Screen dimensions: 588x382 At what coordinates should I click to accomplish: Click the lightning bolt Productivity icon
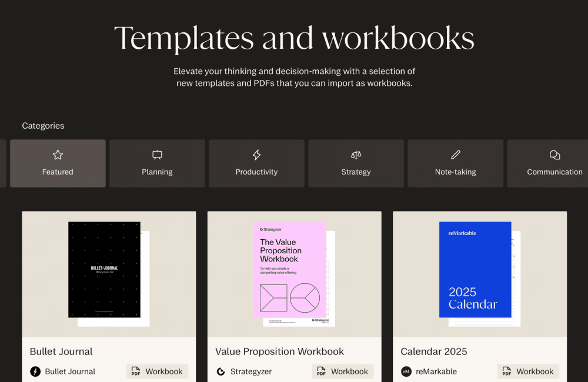(256, 155)
